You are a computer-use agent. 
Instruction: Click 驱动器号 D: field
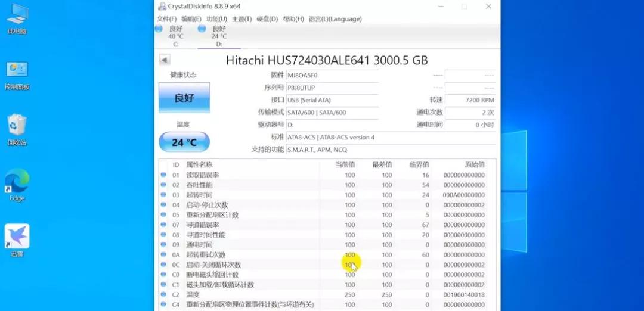tap(332, 125)
